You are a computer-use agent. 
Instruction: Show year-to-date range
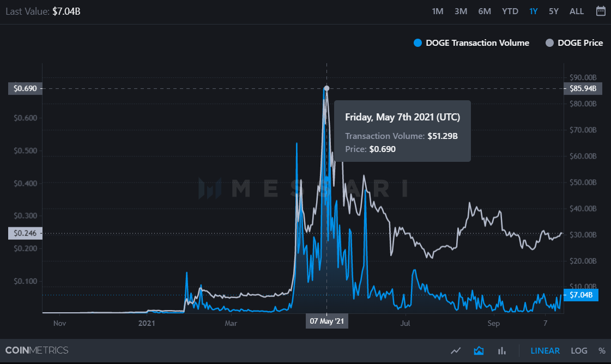coord(510,11)
